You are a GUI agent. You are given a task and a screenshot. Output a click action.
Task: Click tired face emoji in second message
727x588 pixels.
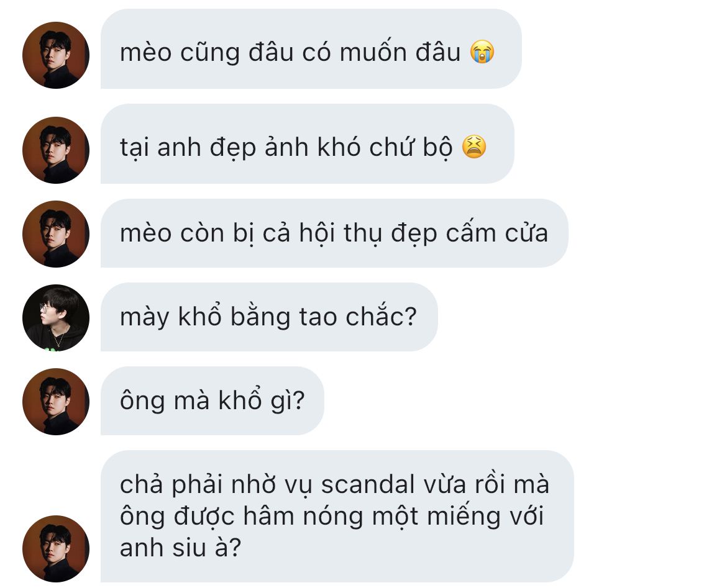[474, 147]
